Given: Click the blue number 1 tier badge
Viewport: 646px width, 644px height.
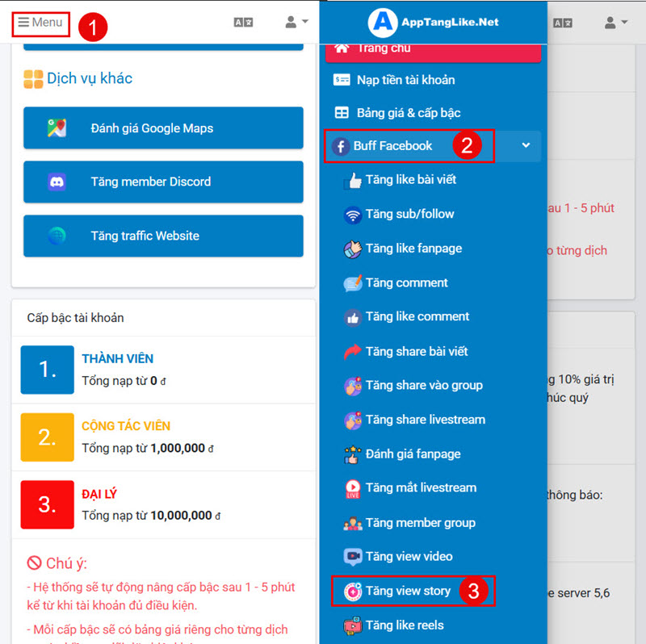Looking at the screenshot, I should 48,370.
